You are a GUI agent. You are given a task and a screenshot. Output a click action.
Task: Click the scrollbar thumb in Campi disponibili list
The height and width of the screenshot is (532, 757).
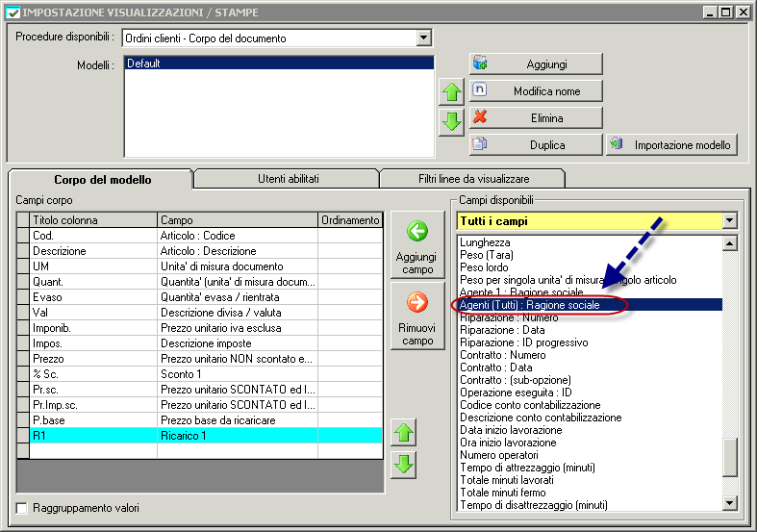click(x=729, y=457)
